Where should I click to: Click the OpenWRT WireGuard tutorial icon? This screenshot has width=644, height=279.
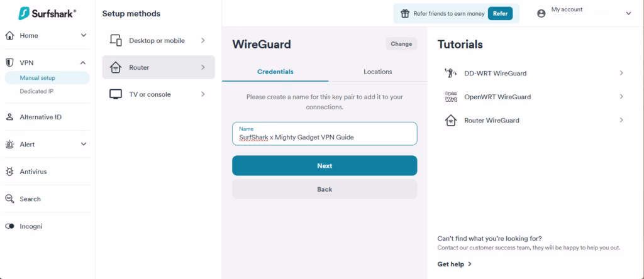coord(450,97)
